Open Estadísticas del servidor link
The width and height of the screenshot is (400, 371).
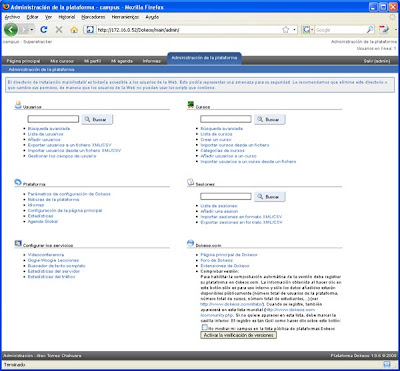[54, 271]
